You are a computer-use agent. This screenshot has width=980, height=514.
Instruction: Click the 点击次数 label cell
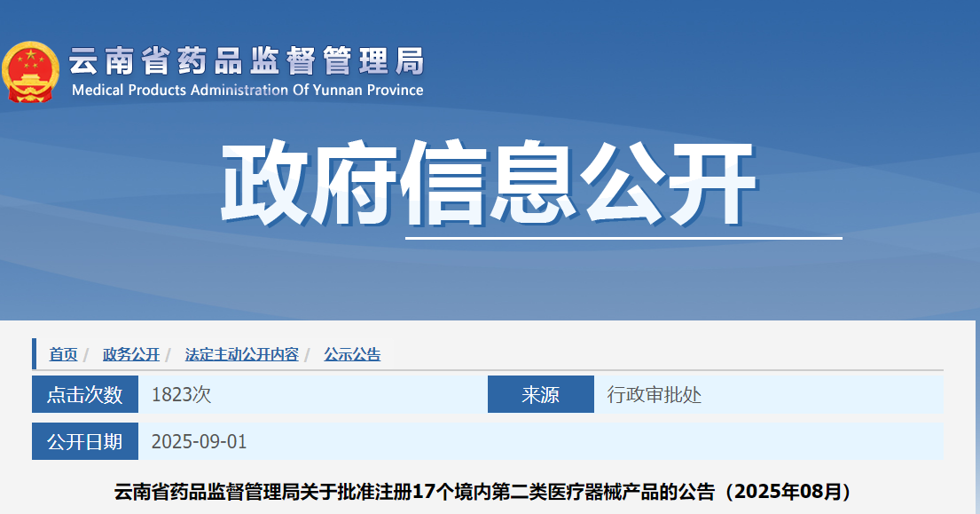[85, 395]
